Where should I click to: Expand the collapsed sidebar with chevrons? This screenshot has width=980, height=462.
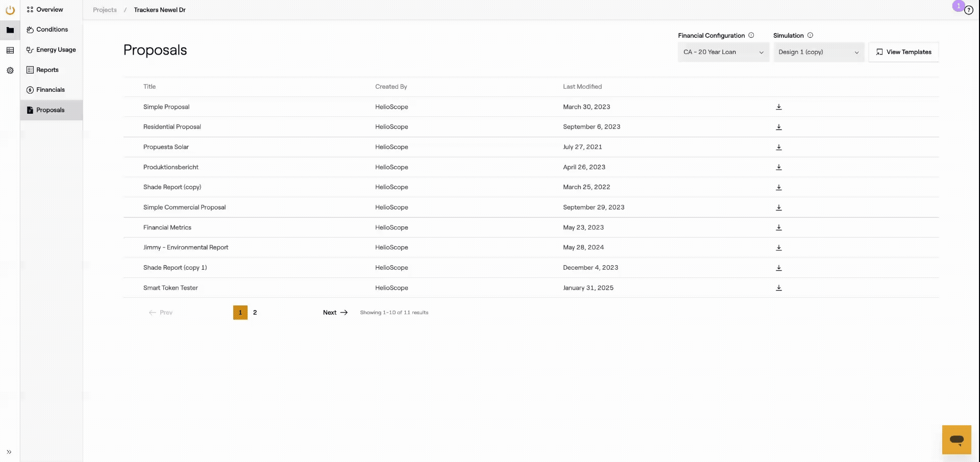pyautogui.click(x=9, y=452)
